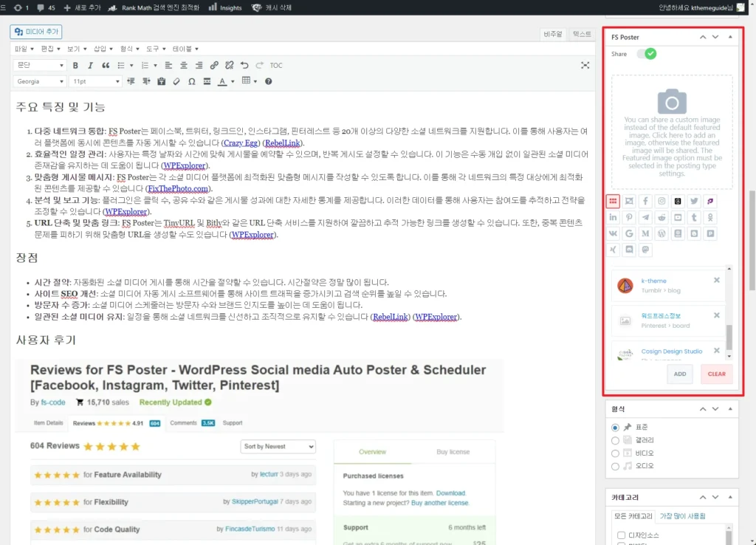756x545 pixels.
Task: Filter FS Poster accounts by Instagram
Action: click(x=661, y=201)
